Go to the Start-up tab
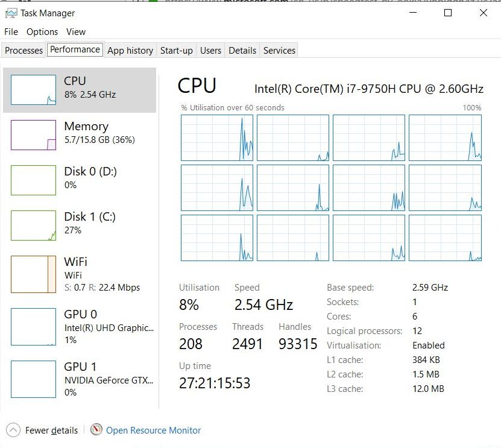 (177, 51)
